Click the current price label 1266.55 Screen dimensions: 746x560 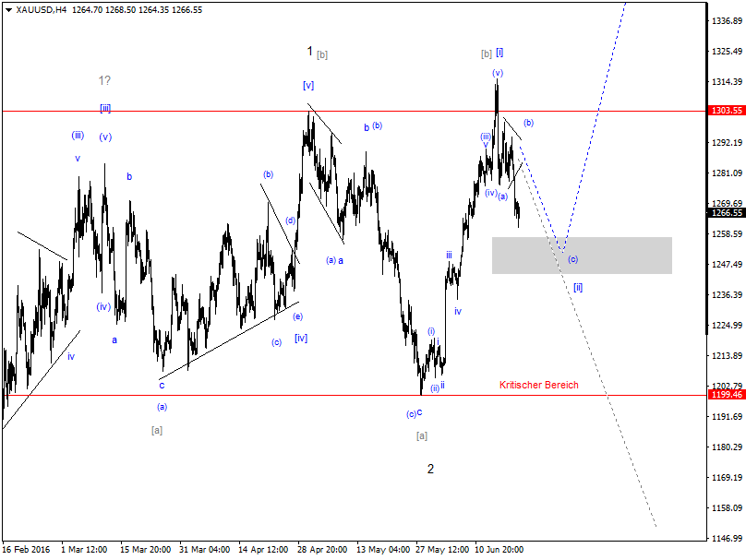pos(727,213)
